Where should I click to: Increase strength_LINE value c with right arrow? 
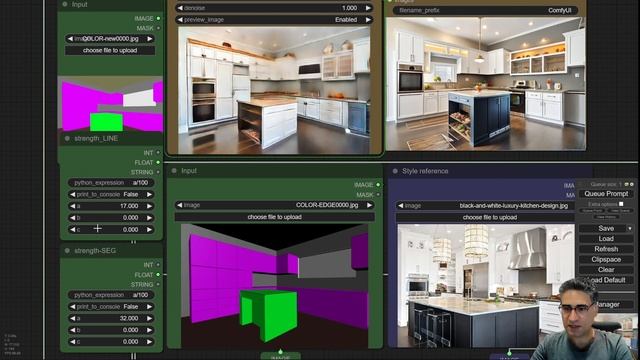[149, 229]
